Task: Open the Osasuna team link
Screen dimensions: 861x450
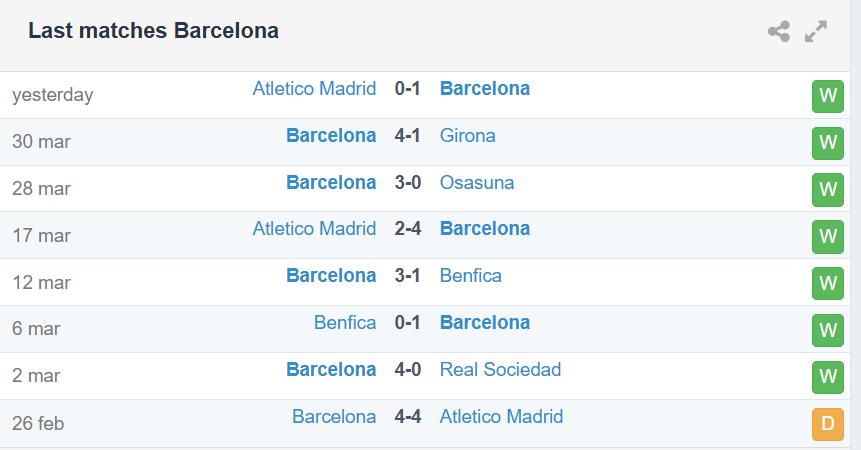Action: [477, 182]
